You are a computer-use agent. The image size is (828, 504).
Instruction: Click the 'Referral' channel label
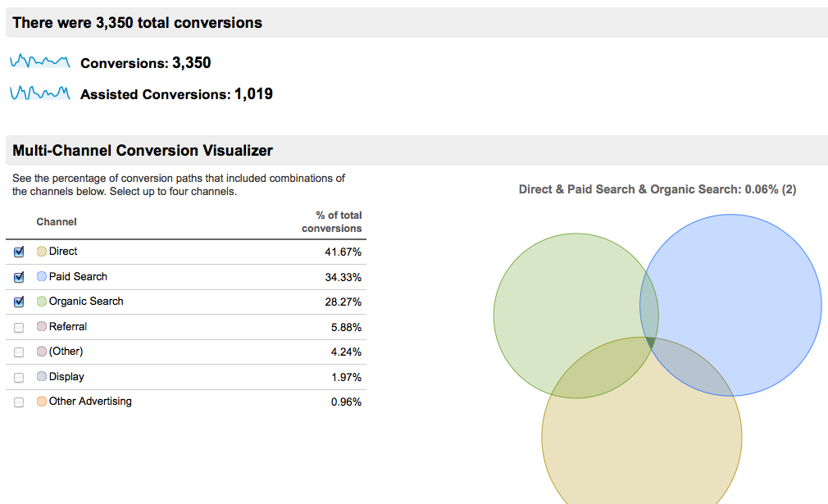tap(67, 327)
